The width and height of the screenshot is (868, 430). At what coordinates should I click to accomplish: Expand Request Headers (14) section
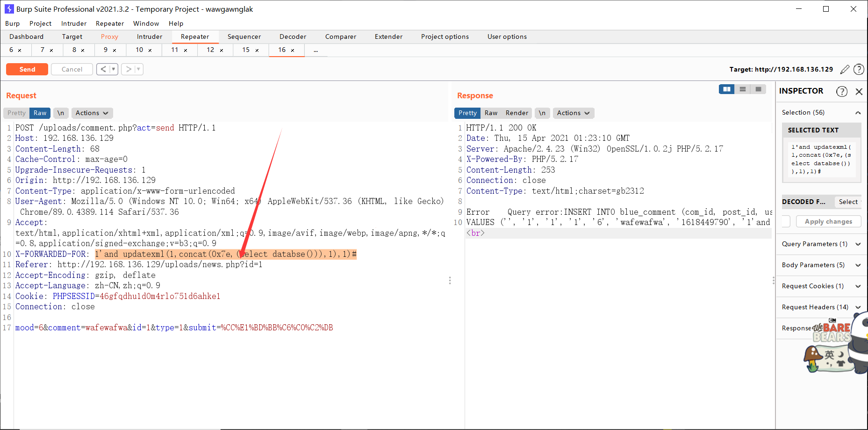tap(858, 307)
